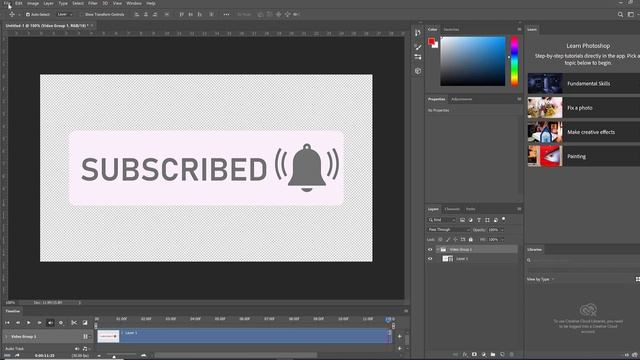Click the layer style fx icon

(465, 355)
